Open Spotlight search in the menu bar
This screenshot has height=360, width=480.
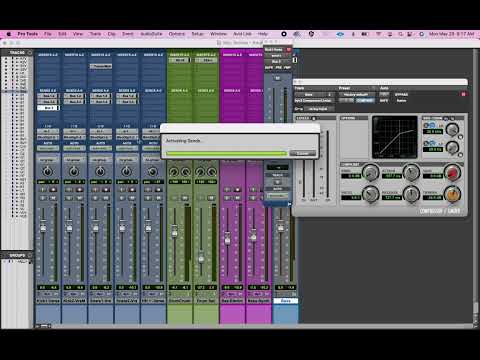[x=400, y=34]
